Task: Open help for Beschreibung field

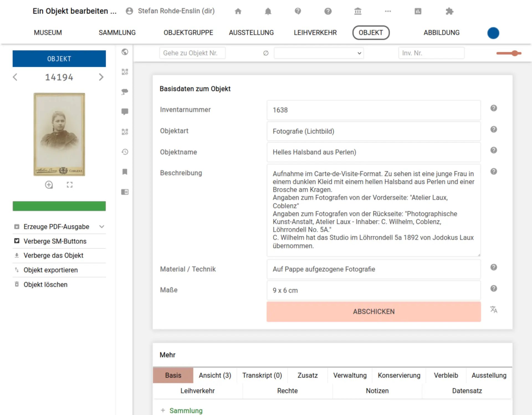Action: point(493,171)
